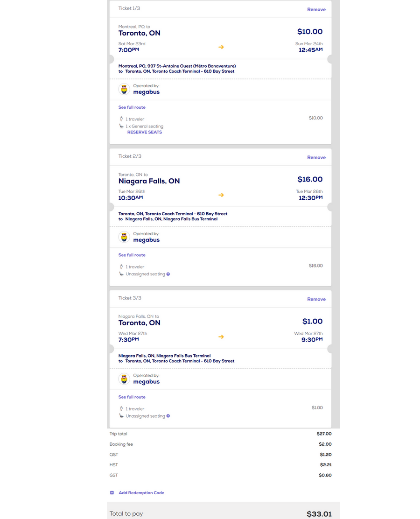Remove the Montreal to Toronto ticket
420x519 pixels.
coord(316,10)
